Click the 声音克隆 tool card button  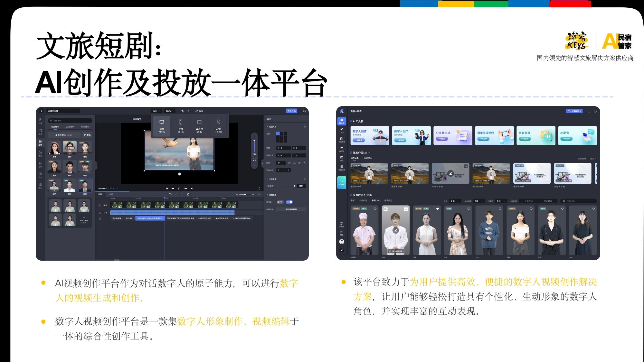pos(525,139)
